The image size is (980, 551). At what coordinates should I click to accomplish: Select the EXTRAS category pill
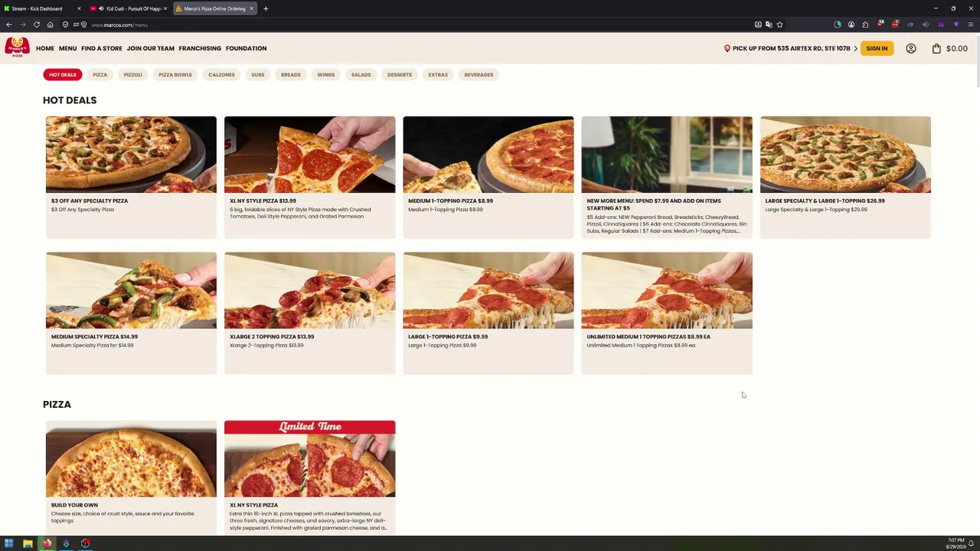pyautogui.click(x=438, y=75)
